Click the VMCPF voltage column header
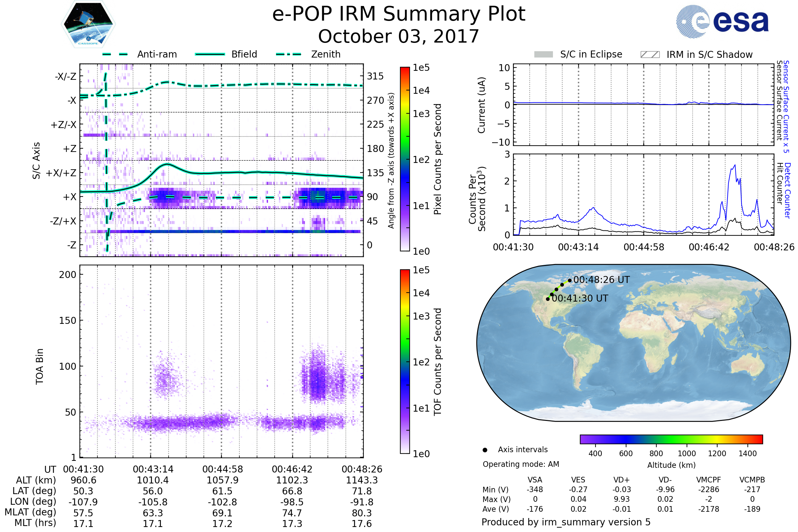The width and height of the screenshot is (798, 532). click(709, 480)
